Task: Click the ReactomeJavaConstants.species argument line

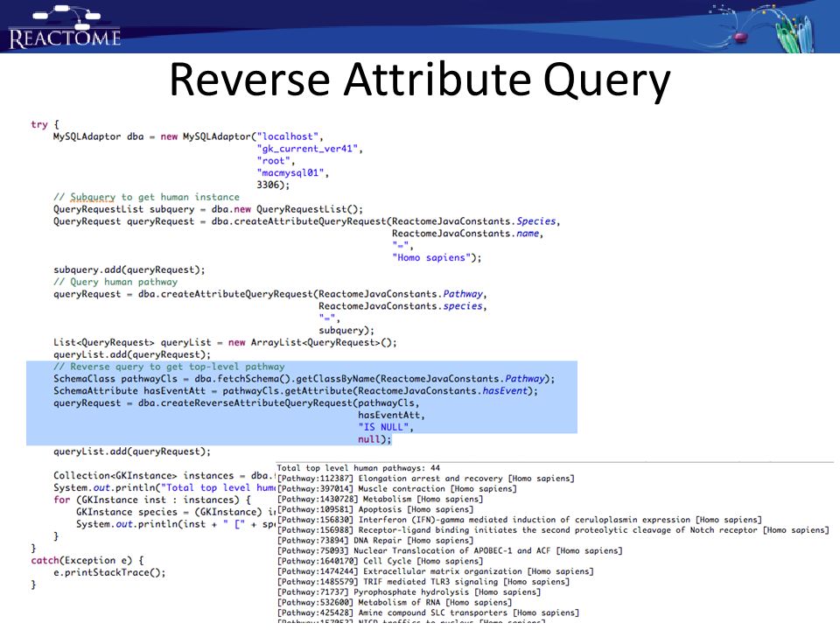Action: (x=402, y=306)
